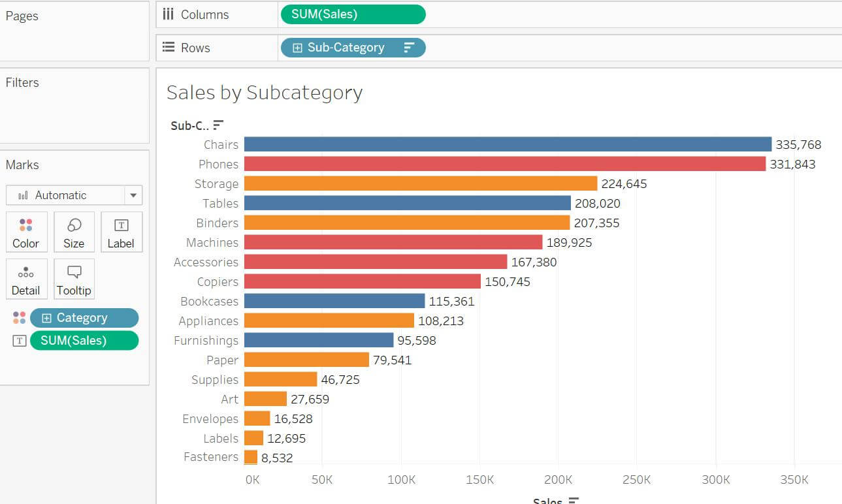Image resolution: width=842 pixels, height=504 pixels.
Task: Click the Sales by Subcategory title
Action: (x=265, y=93)
